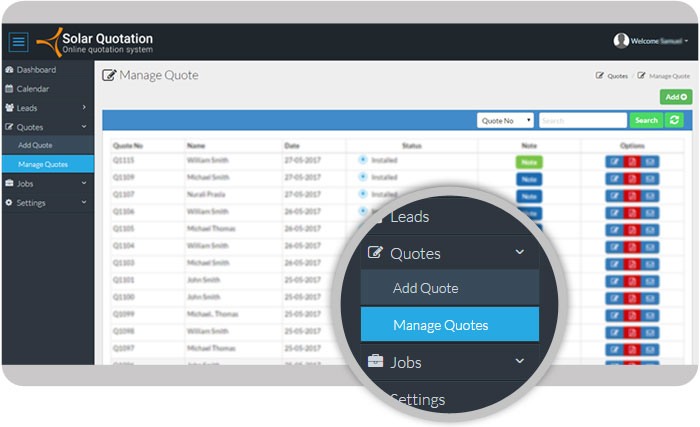Open the Quote No filter dropdown
The width and height of the screenshot is (700, 427).
click(x=505, y=120)
